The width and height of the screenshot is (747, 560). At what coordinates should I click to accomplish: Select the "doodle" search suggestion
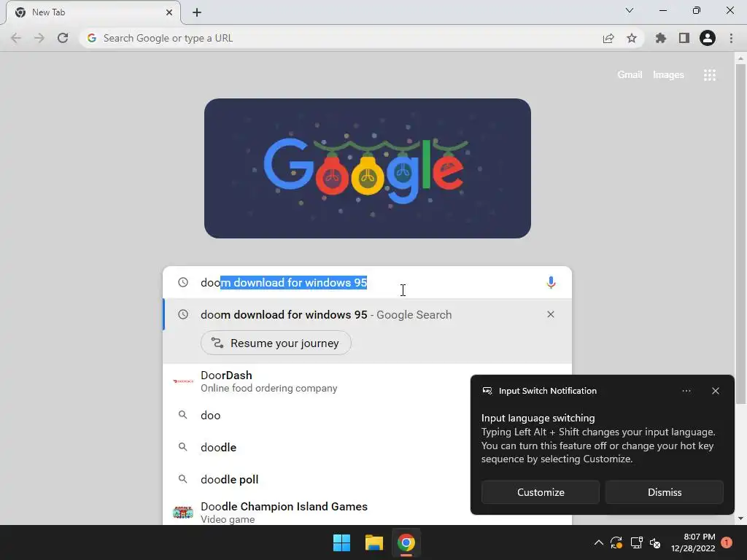coord(317,447)
